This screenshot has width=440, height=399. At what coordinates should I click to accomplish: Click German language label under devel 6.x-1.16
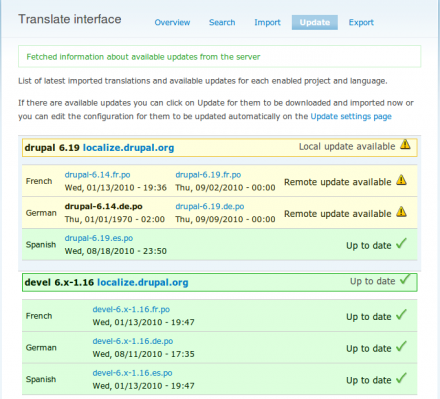click(x=41, y=347)
